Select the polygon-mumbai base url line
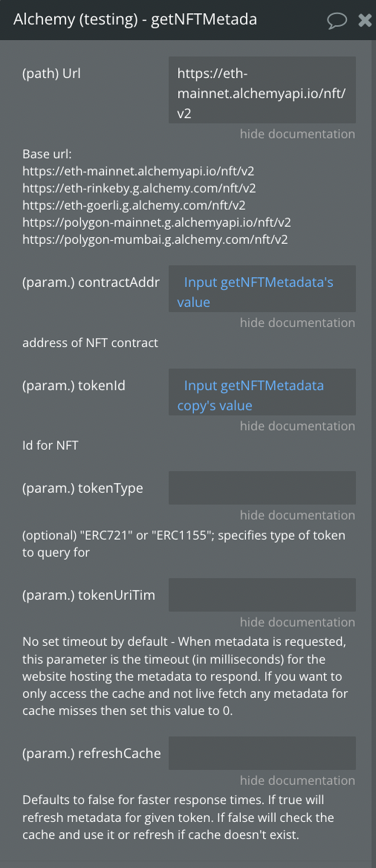Image resolution: width=376 pixels, height=868 pixels. tap(155, 240)
